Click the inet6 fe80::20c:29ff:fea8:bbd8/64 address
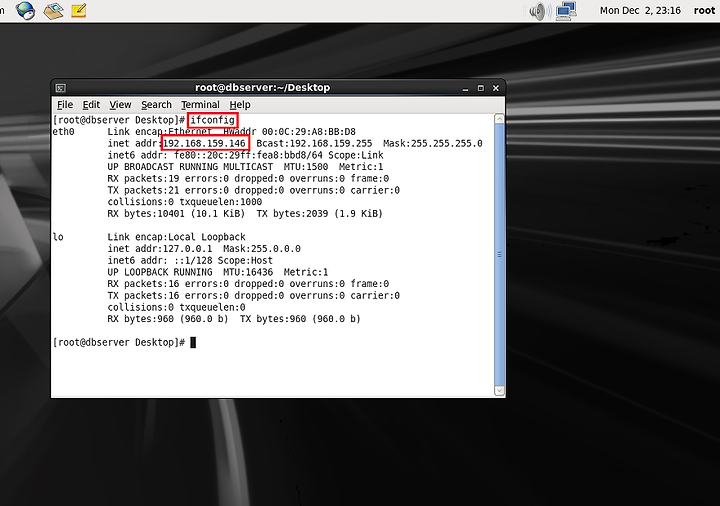This screenshot has height=506, width=720. pos(248,155)
